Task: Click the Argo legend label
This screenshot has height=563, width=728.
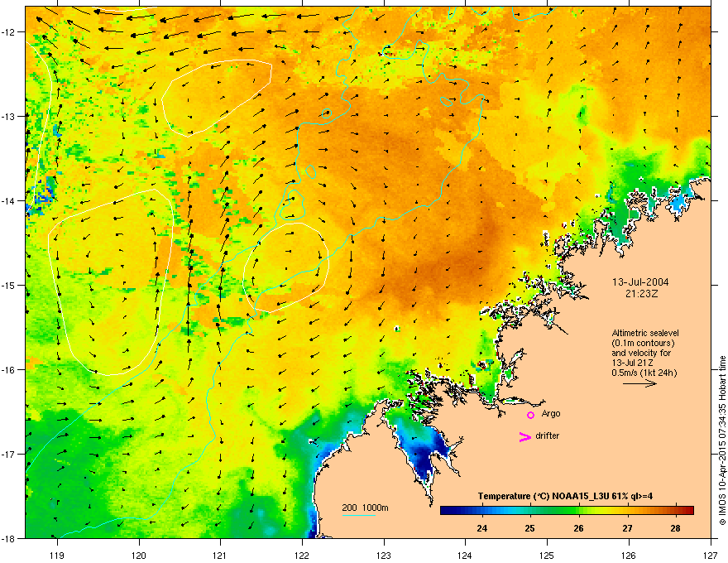Action: (x=551, y=413)
